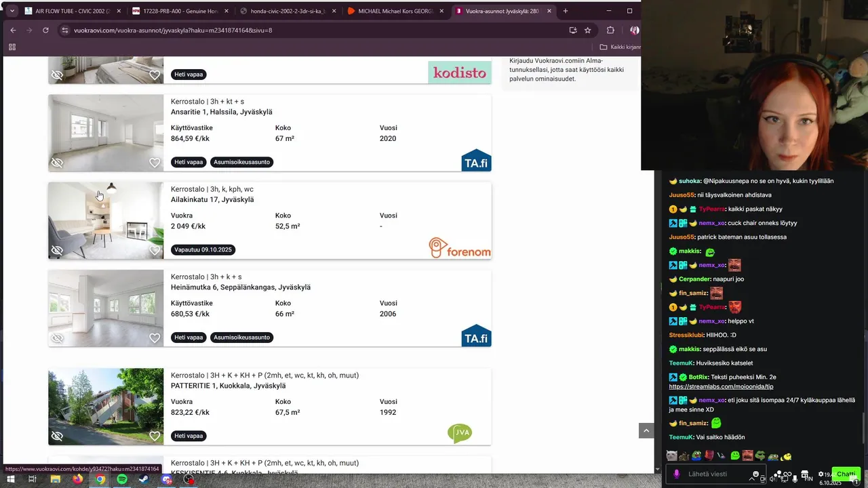868x488 pixels.
Task: Open a new browser tab
Action: pos(566,11)
